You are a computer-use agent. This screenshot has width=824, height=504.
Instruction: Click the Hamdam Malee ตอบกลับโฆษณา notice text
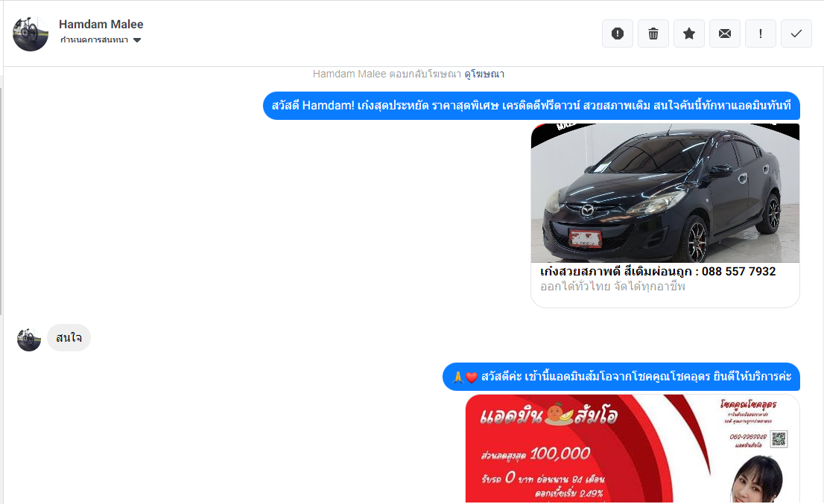[387, 74]
